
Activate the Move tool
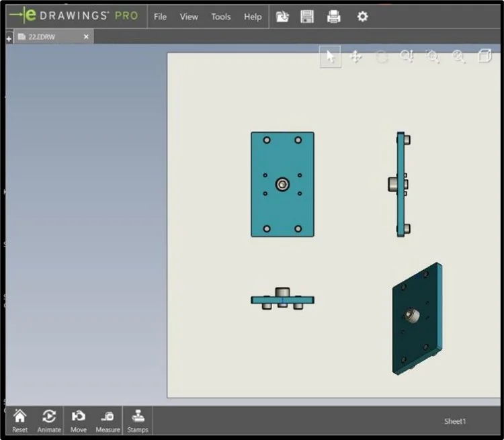pyautogui.click(x=79, y=421)
